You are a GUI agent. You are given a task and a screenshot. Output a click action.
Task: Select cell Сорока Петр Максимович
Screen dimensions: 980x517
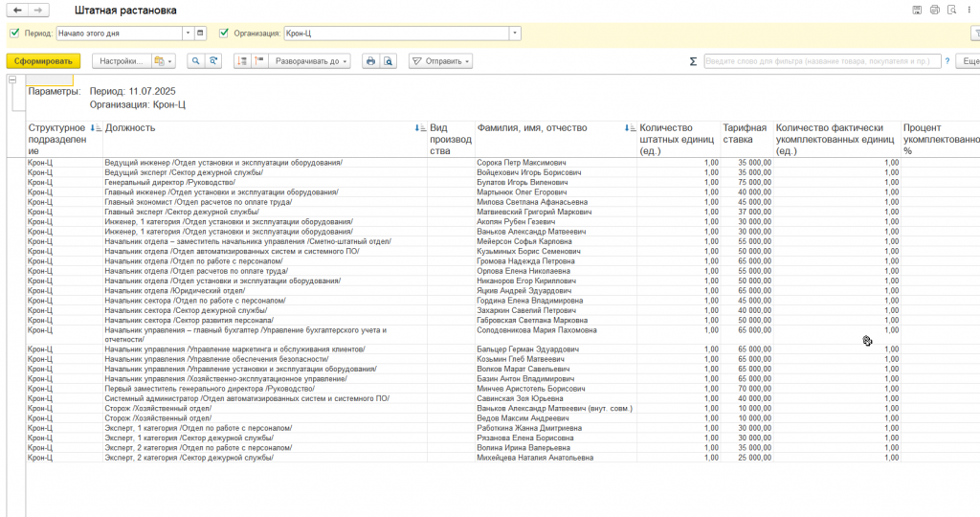(556, 163)
